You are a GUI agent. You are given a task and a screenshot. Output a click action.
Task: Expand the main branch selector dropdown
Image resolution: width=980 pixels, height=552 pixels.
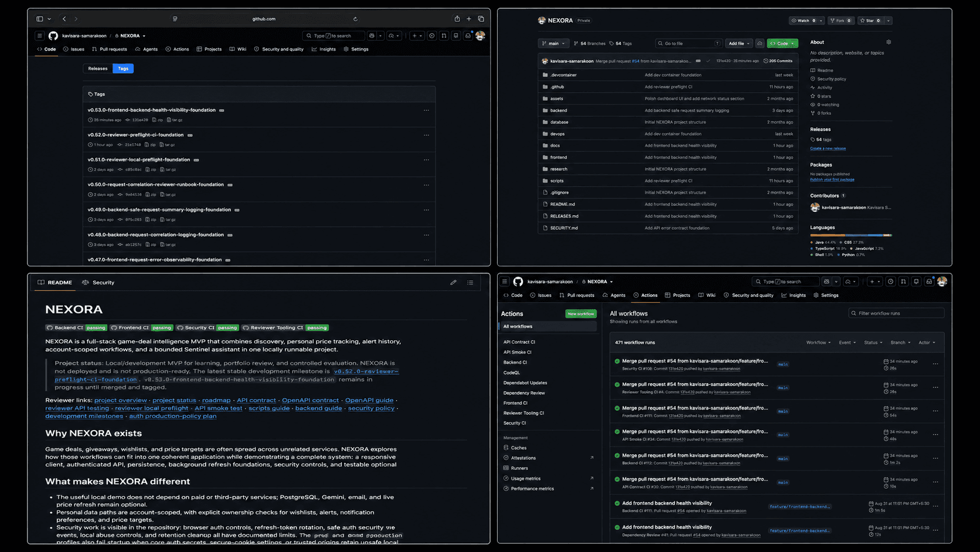pos(553,43)
